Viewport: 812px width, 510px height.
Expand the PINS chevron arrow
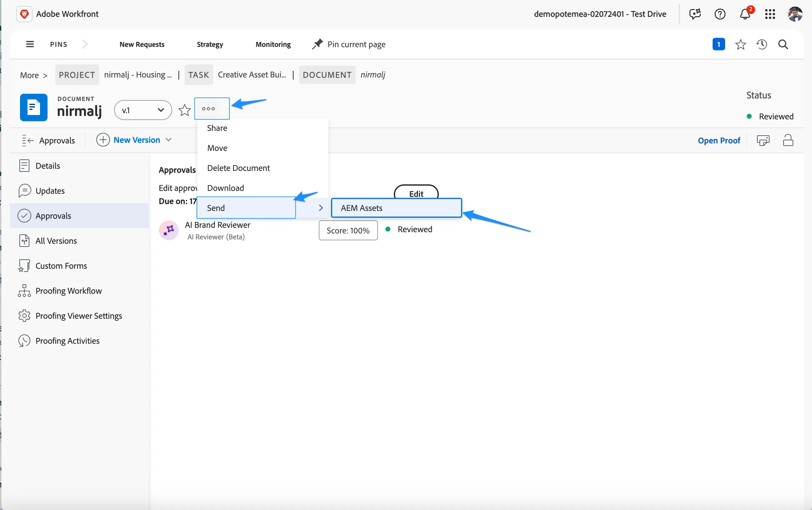coord(85,44)
